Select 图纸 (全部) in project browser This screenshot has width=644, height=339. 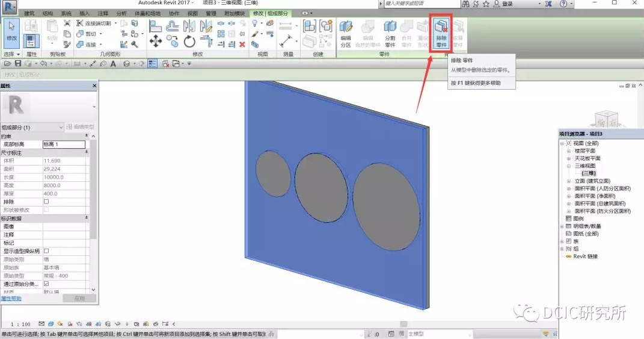pos(586,234)
